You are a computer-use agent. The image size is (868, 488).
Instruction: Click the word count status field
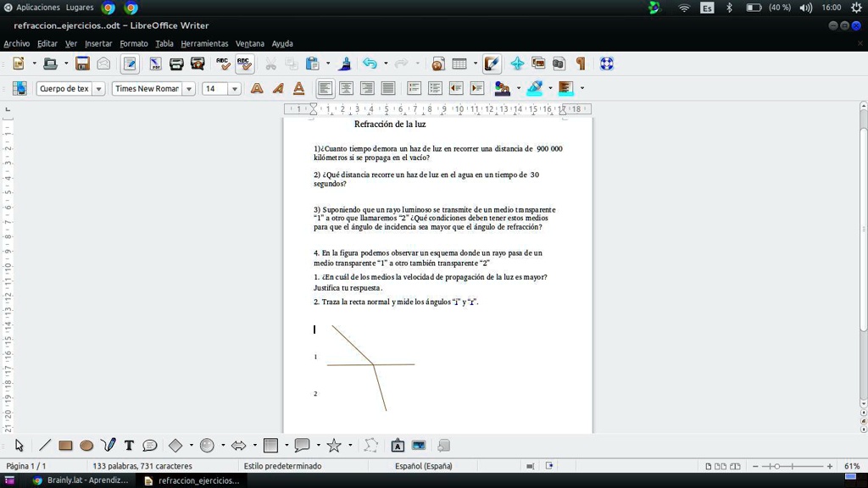pyautogui.click(x=144, y=465)
